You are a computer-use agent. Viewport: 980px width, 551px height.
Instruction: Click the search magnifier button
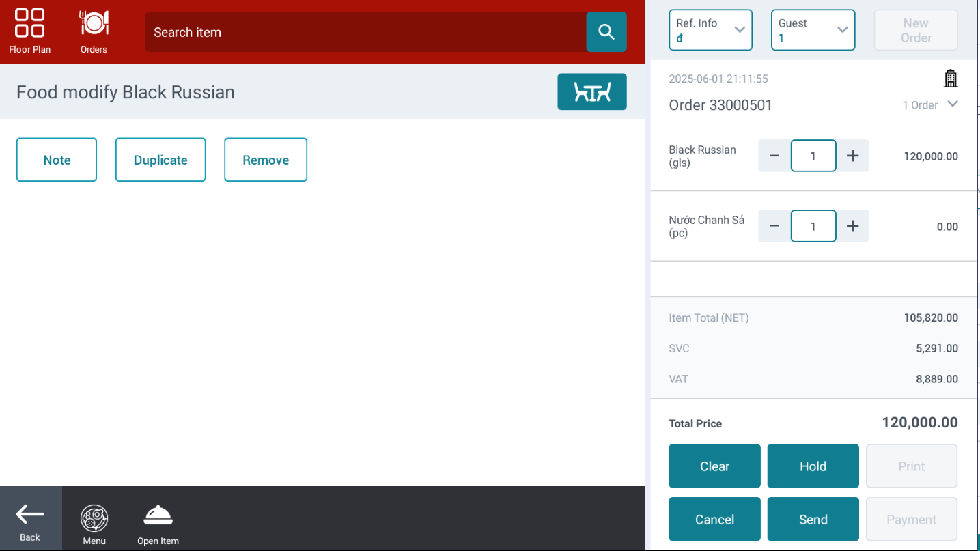click(606, 31)
